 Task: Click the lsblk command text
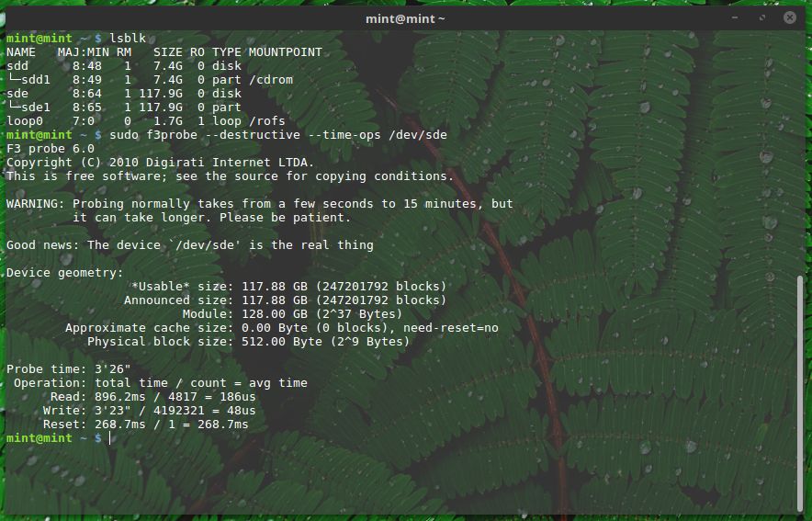coord(128,39)
